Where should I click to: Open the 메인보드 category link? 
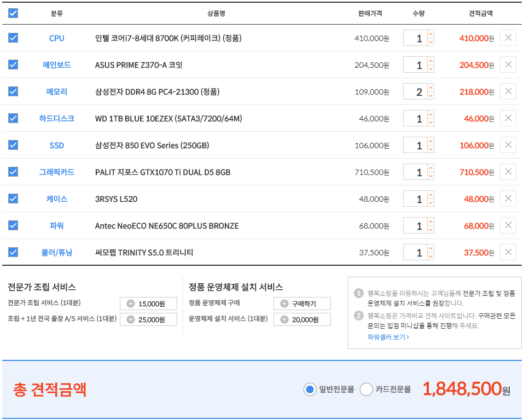tap(56, 65)
